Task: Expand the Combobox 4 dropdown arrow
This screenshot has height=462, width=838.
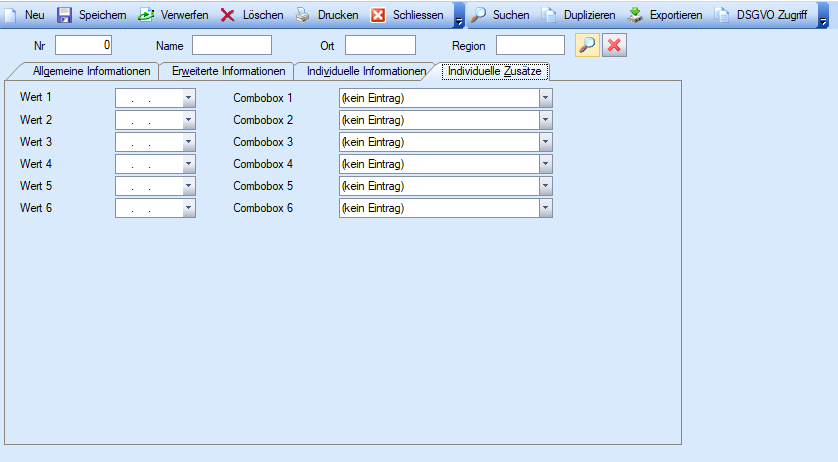Action: (545, 164)
